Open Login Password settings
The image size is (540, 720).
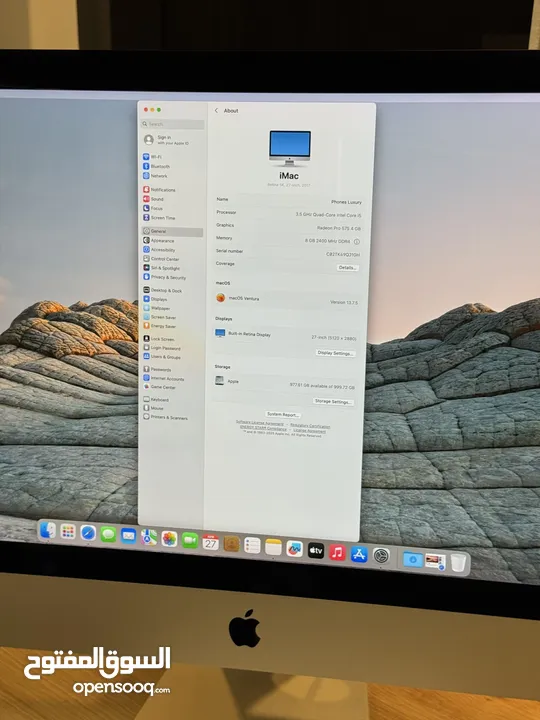(162, 348)
